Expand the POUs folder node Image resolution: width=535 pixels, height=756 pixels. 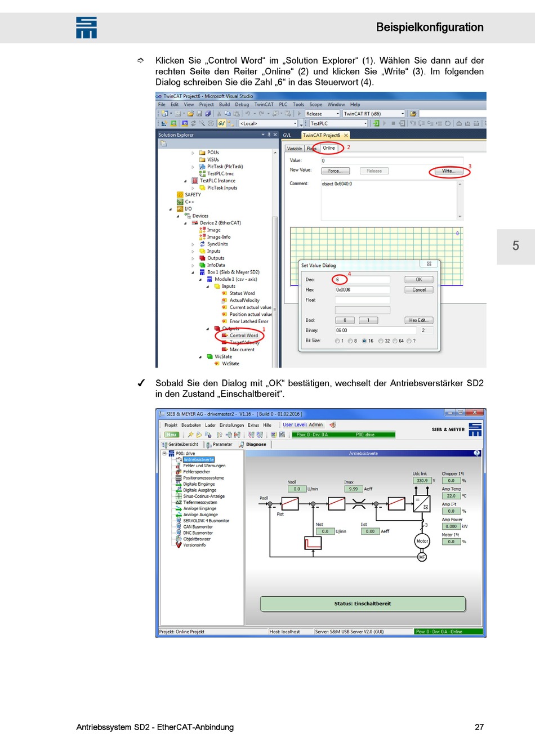[193, 153]
